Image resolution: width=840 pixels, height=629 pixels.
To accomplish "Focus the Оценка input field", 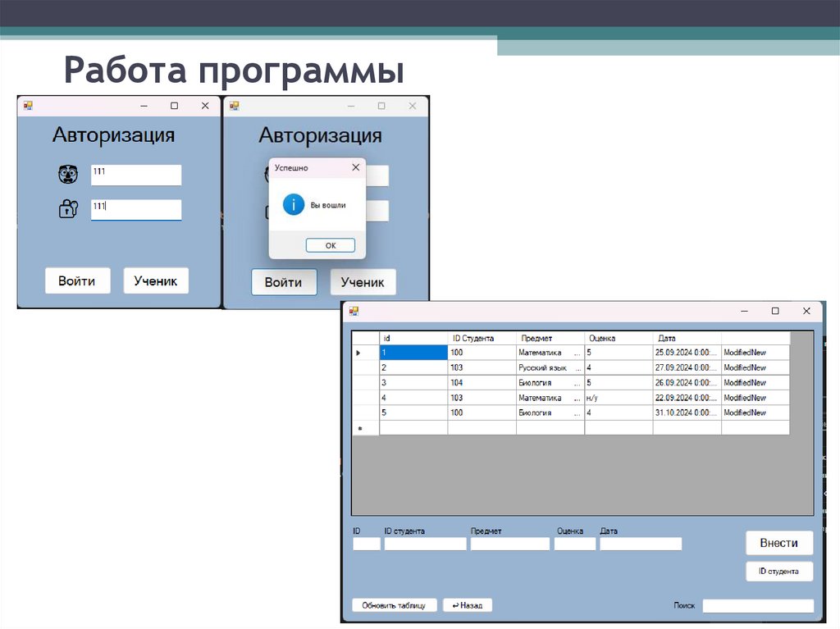I will (x=575, y=545).
